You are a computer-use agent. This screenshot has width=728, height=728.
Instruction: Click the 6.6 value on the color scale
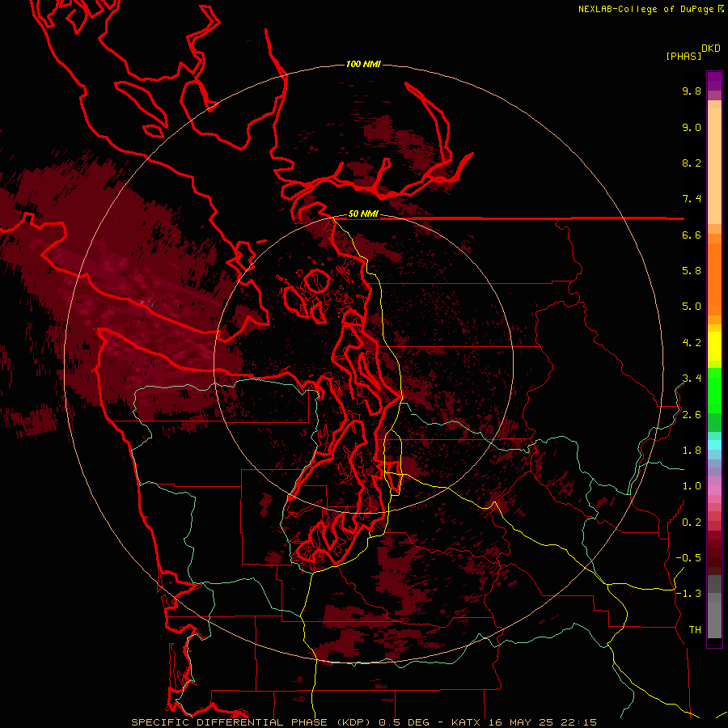[692, 235]
